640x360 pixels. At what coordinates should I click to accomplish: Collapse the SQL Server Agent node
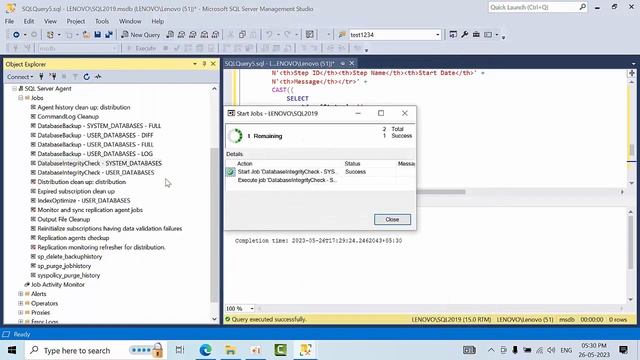(14, 89)
